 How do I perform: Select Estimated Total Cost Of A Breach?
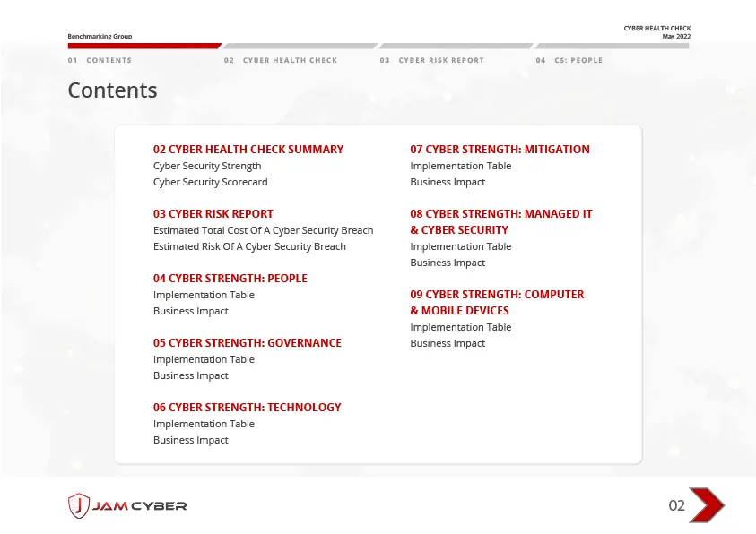pyautogui.click(x=263, y=230)
